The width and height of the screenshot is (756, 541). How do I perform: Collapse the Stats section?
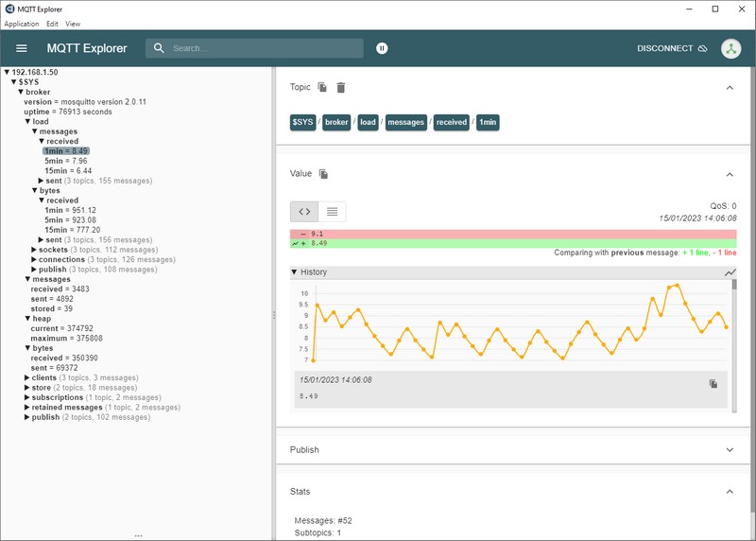[730, 491]
